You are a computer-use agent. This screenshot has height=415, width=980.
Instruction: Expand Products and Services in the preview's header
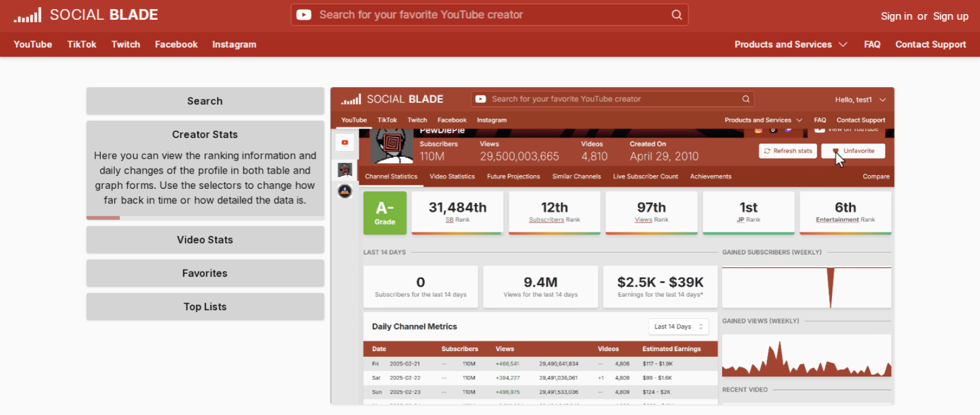click(763, 120)
